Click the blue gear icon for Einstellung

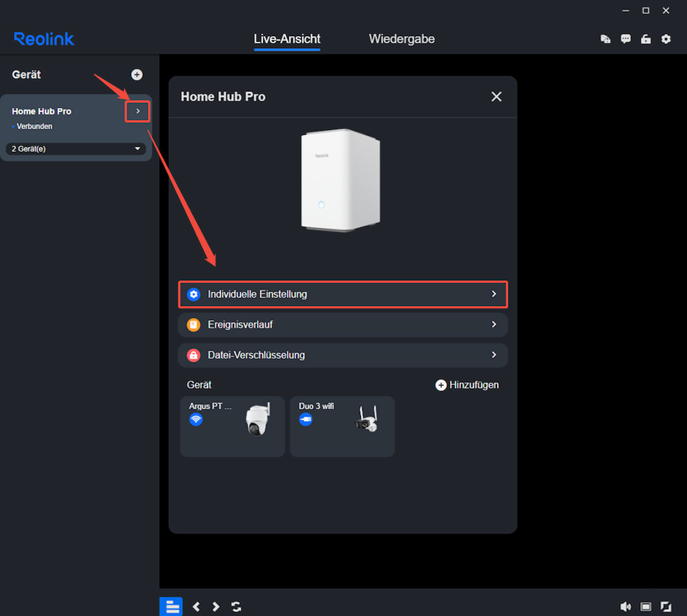tap(194, 294)
